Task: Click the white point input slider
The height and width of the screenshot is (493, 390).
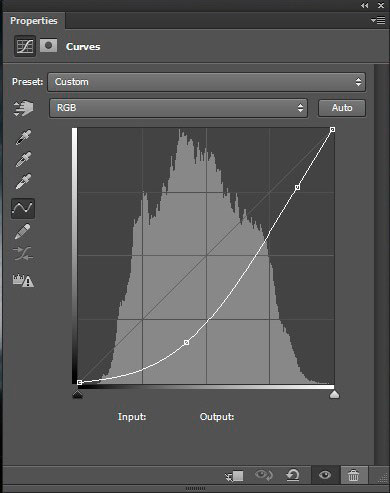Action: pos(334,394)
